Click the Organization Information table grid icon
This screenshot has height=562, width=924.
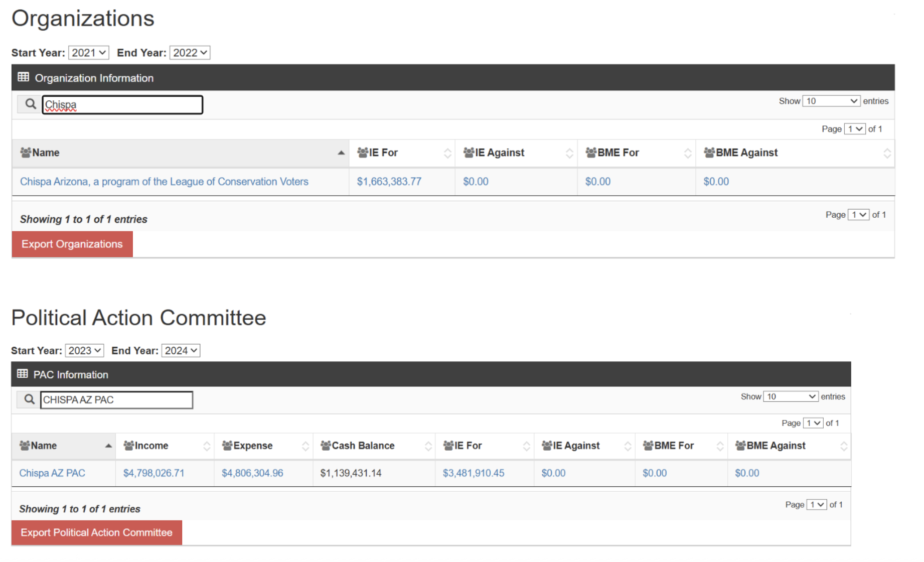pyautogui.click(x=23, y=77)
